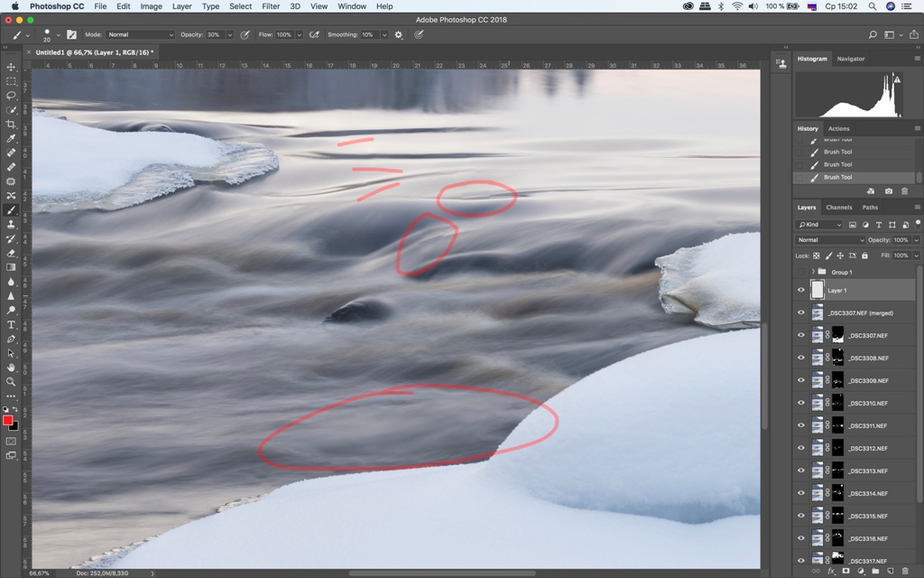This screenshot has height=578, width=924.
Task: Switch to the Channels tab
Action: [x=838, y=208]
